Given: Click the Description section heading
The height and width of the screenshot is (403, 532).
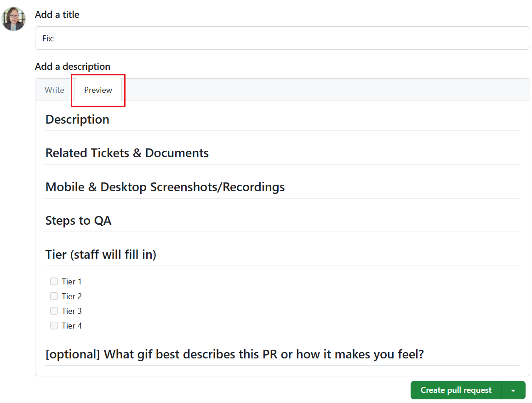Looking at the screenshot, I should click(x=77, y=119).
